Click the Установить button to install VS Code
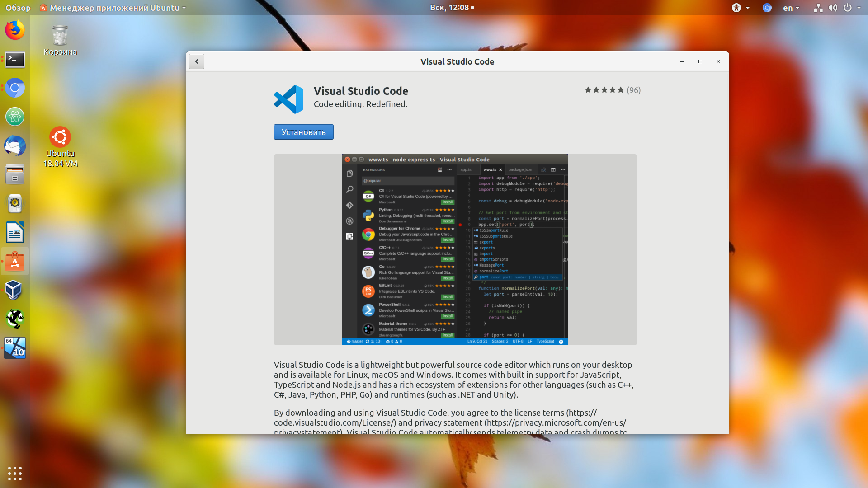 coord(303,132)
